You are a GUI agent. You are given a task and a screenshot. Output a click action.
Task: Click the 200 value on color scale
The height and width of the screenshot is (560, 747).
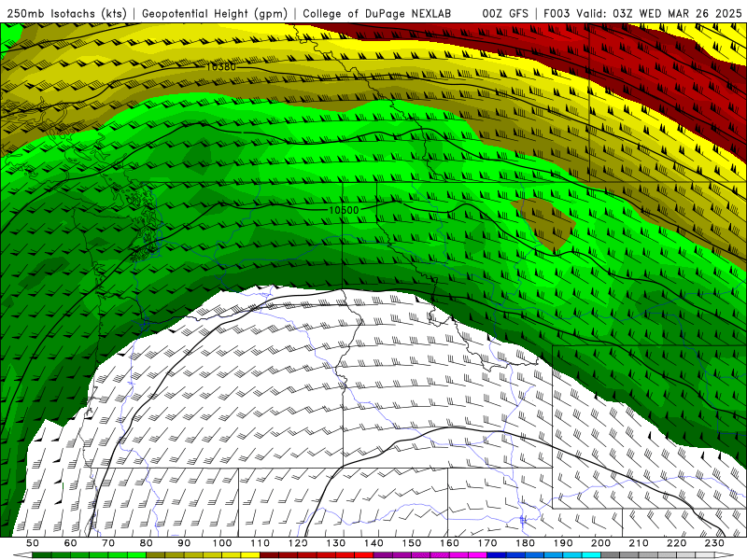click(601, 543)
